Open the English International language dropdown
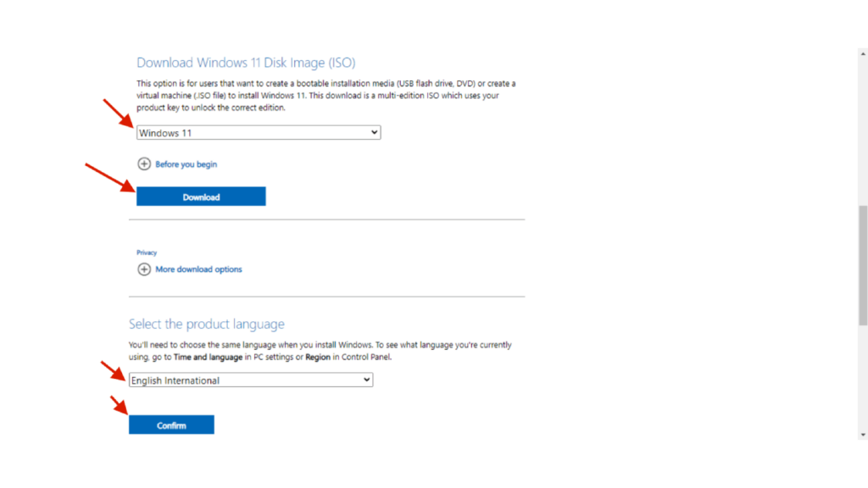Image resolution: width=868 pixels, height=488 pixels. click(251, 380)
